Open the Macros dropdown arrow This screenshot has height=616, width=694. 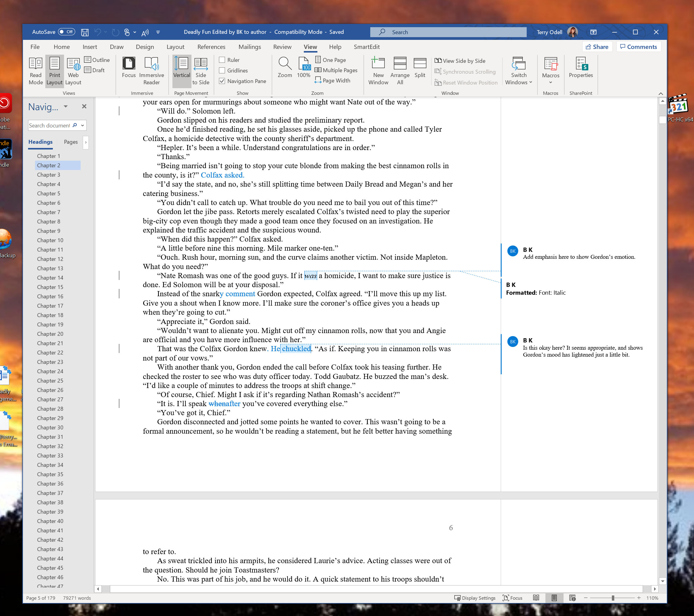click(x=550, y=82)
